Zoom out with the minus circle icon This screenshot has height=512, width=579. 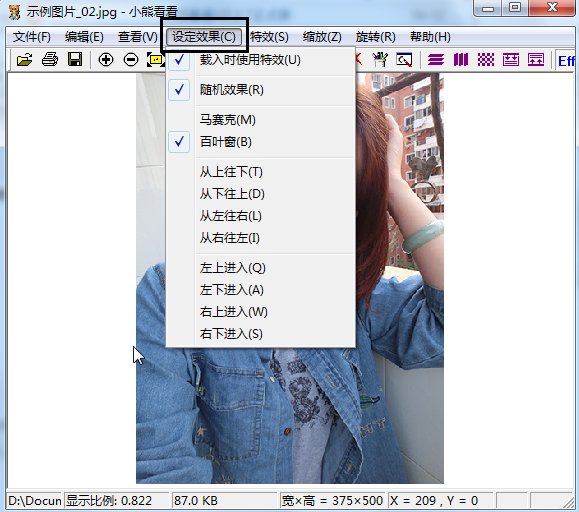point(131,59)
